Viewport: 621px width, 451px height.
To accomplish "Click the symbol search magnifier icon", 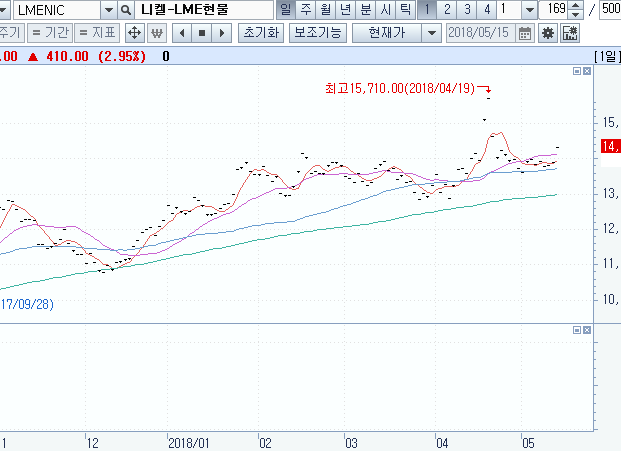I will click(x=126, y=10).
